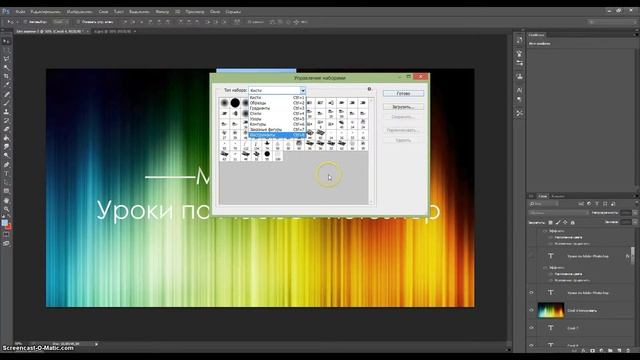Select the Eraser tool
Screen dimensions: 640x360
point(6,129)
